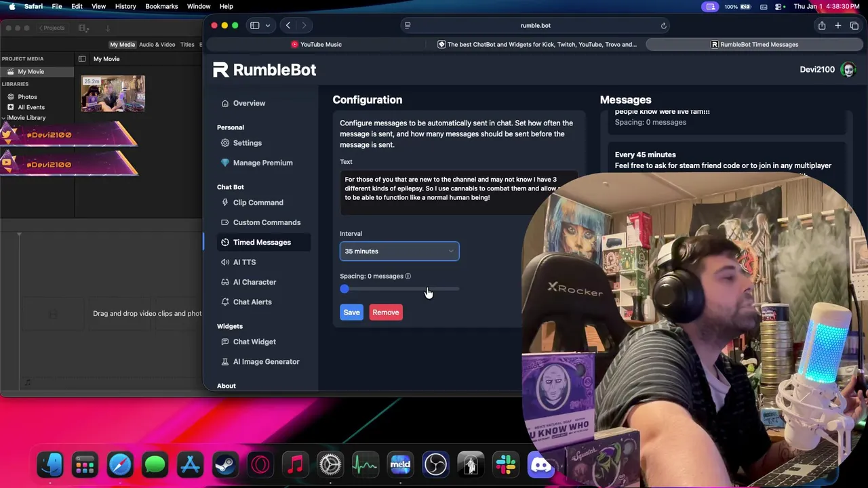Switch to the YouTube Music tab
Viewport: 868px width, 488px height.
coord(316,45)
